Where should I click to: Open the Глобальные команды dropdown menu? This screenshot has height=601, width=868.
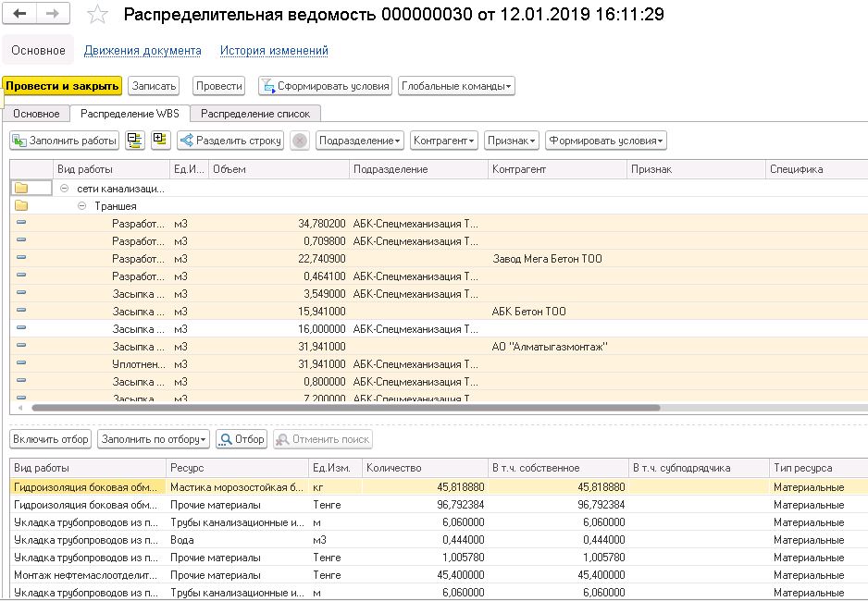tap(456, 86)
